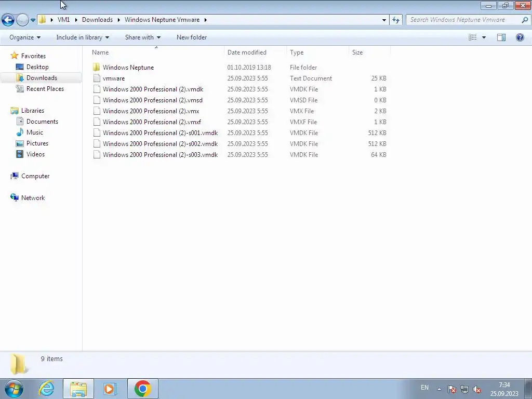Select Windows 2000 Professional (2).vmsd file icon

[97, 100]
